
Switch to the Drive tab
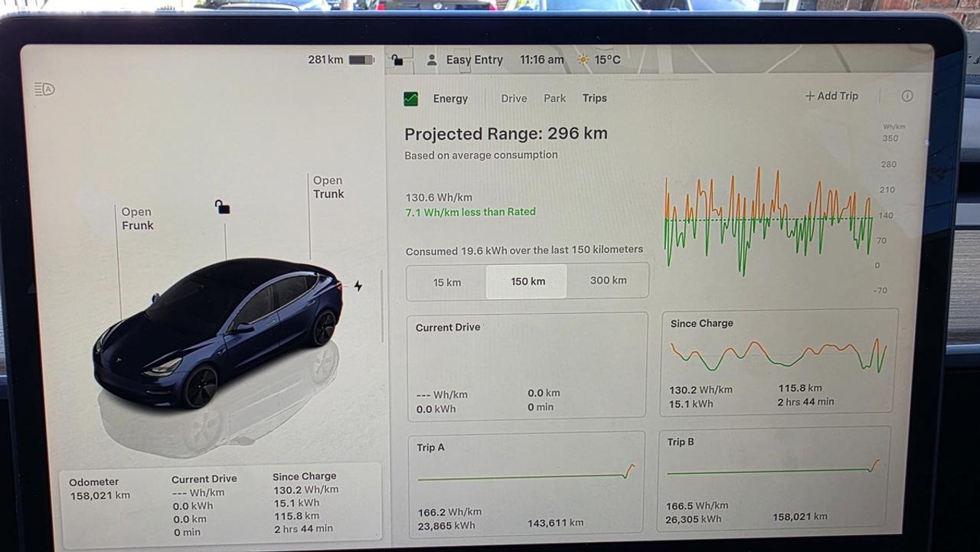pos(514,98)
